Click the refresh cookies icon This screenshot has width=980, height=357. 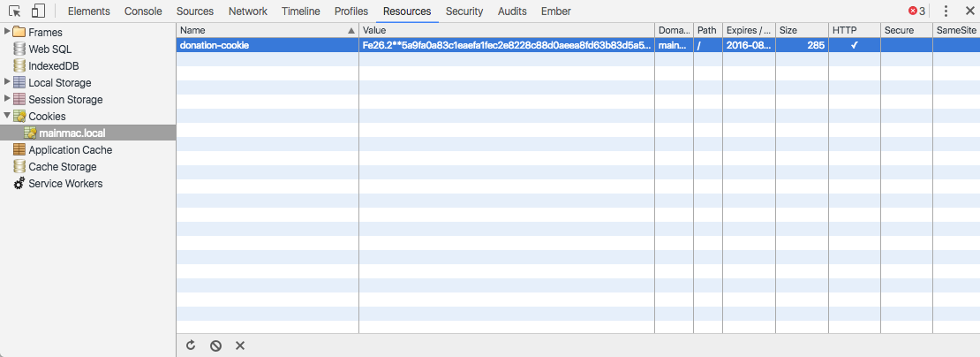191,346
